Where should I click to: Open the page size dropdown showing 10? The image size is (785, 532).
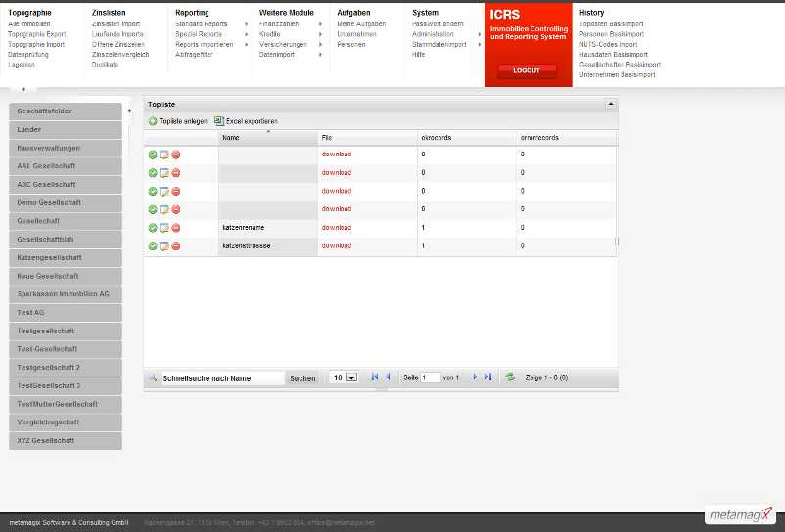point(352,377)
